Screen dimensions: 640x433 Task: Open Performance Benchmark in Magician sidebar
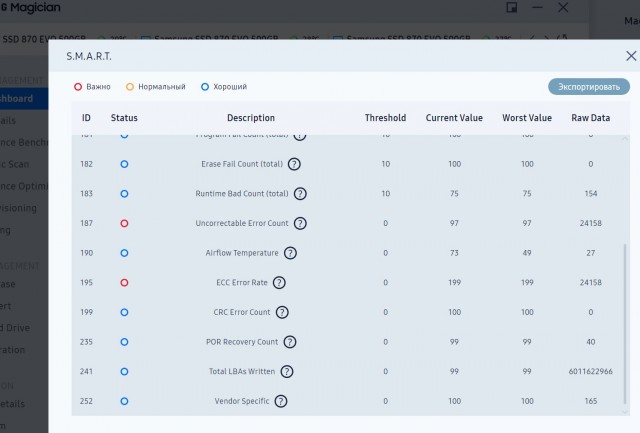[24, 142]
